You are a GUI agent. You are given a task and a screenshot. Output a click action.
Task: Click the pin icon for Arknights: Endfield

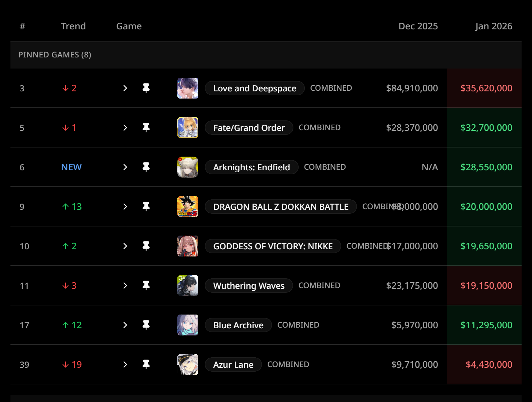point(146,167)
